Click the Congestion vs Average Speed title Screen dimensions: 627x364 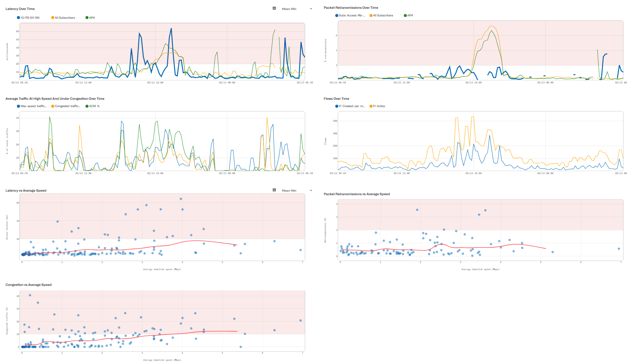[28, 285]
